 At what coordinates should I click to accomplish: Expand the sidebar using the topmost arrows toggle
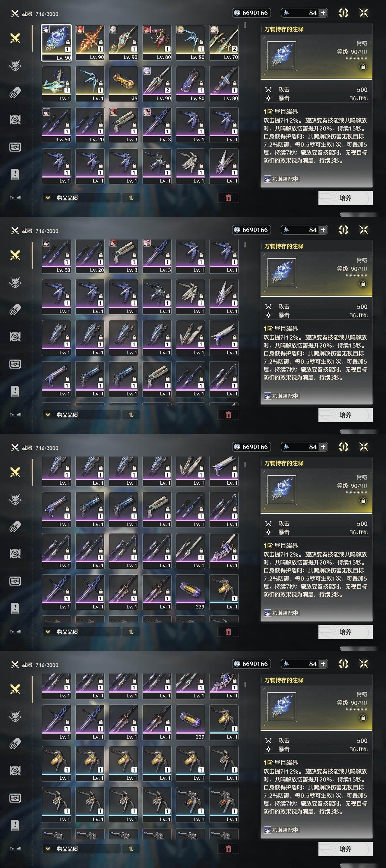point(15,198)
